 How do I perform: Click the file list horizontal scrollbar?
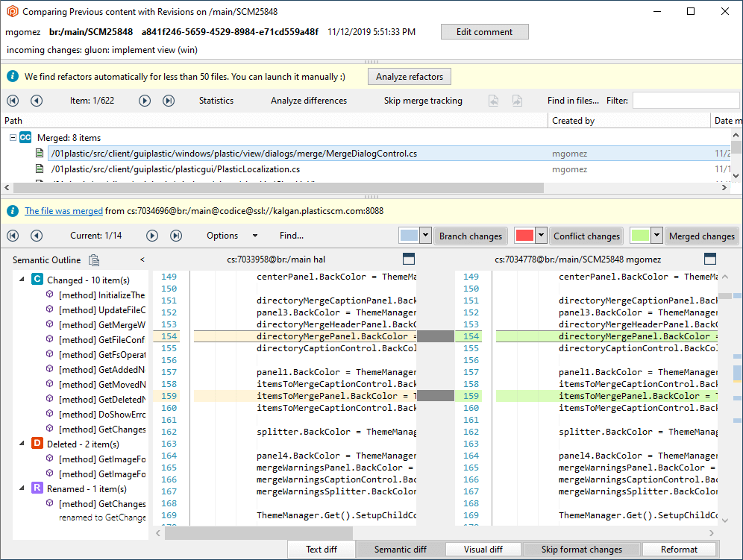pyautogui.click(x=279, y=188)
